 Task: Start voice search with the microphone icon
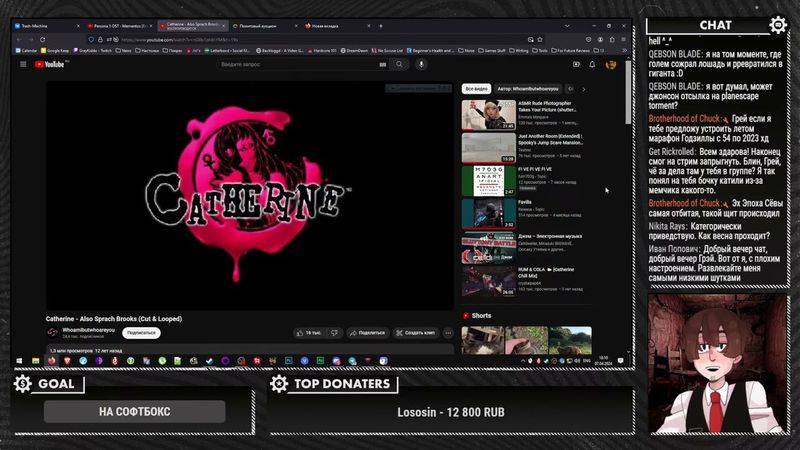click(421, 64)
